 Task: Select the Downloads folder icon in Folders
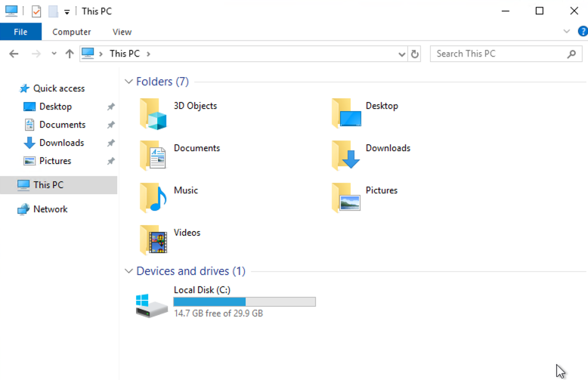click(345, 155)
